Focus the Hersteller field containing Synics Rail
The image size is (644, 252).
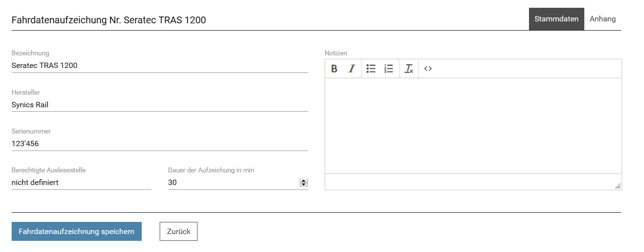click(x=160, y=104)
